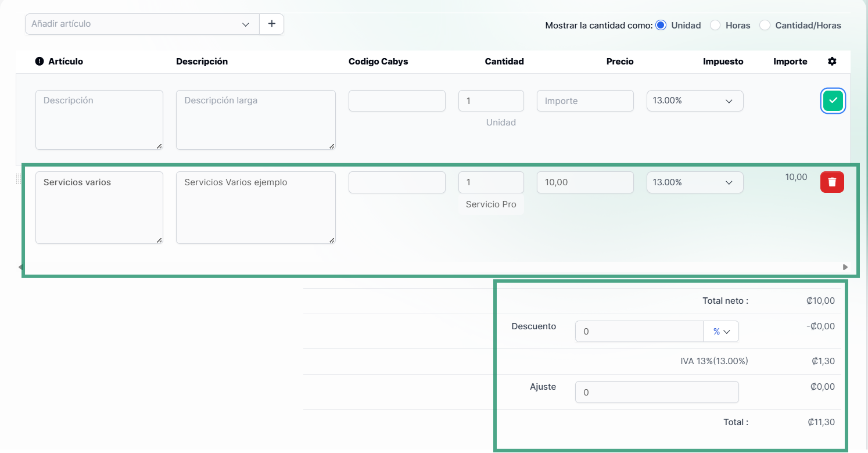The height and width of the screenshot is (453, 868).
Task: Select the Horas radio option
Action: tap(715, 25)
